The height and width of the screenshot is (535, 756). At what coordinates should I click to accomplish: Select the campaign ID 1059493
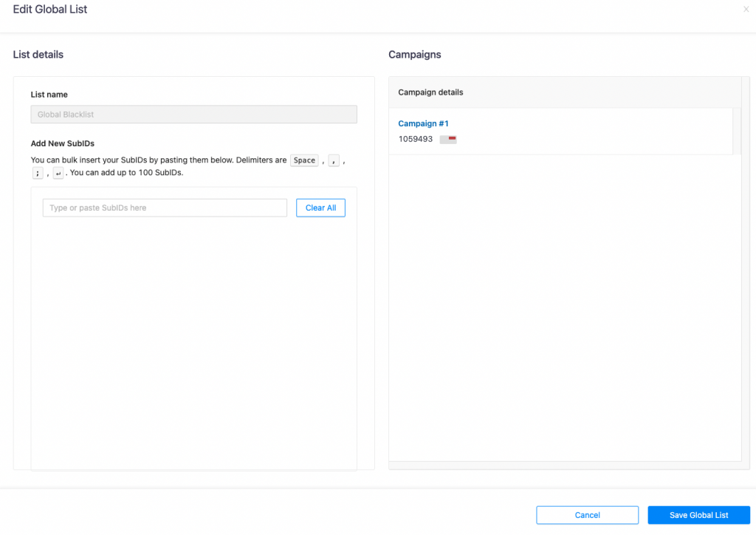pyautogui.click(x=416, y=139)
